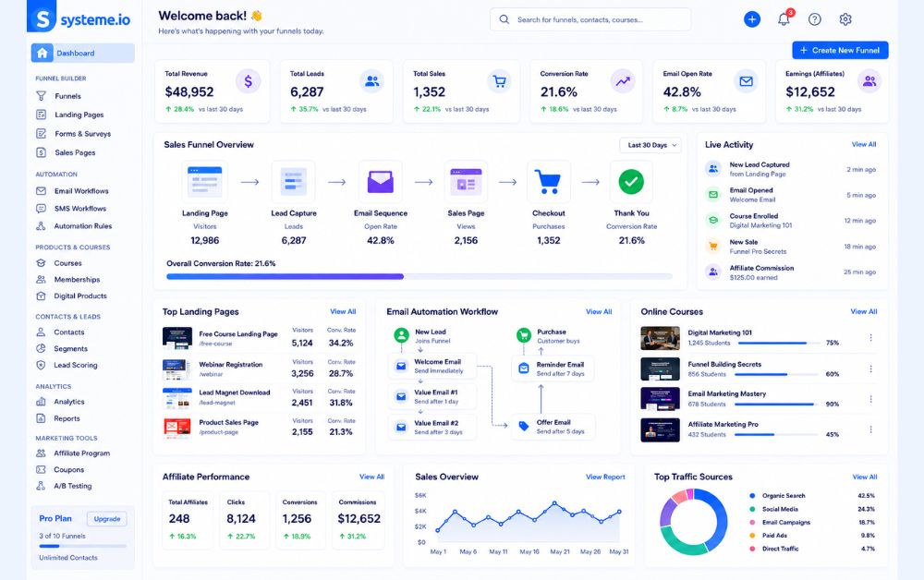This screenshot has height=580, width=924.
Task: Click the Welcome Email node envelope icon
Action: 401,367
